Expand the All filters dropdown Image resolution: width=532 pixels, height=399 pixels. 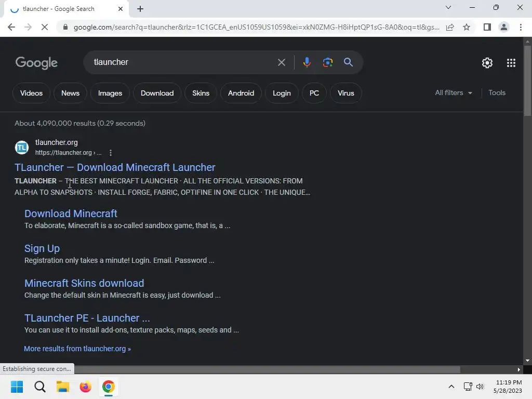[453, 92]
